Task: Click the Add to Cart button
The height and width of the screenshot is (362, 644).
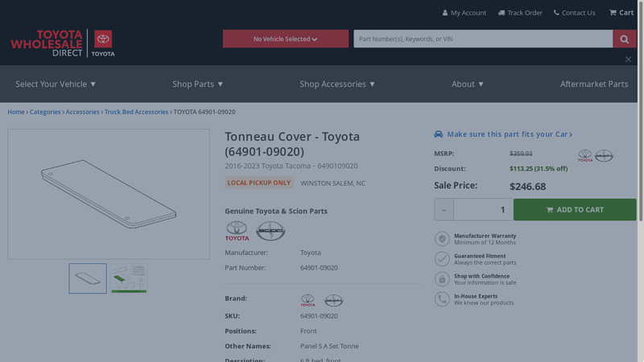Action: click(x=574, y=210)
